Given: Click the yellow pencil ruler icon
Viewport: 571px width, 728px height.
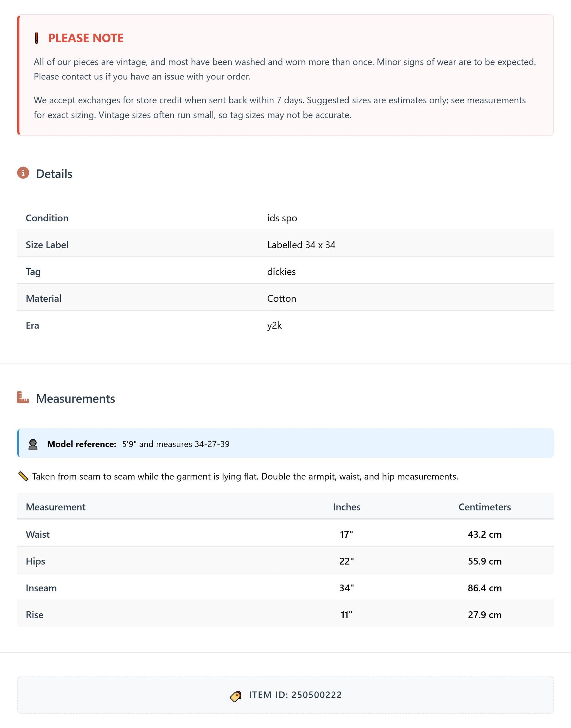Looking at the screenshot, I should point(23,476).
